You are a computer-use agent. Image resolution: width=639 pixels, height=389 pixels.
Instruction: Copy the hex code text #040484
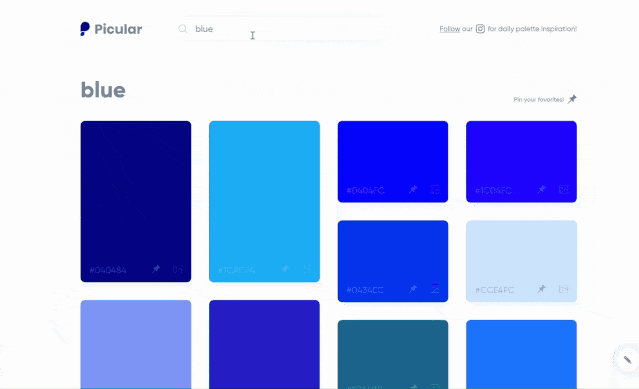(108, 270)
